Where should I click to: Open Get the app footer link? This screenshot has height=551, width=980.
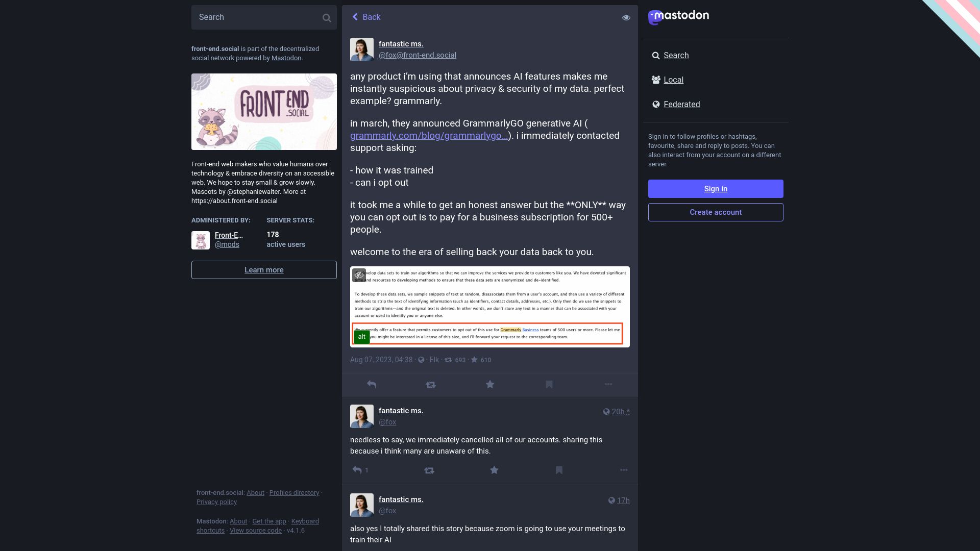click(x=269, y=521)
